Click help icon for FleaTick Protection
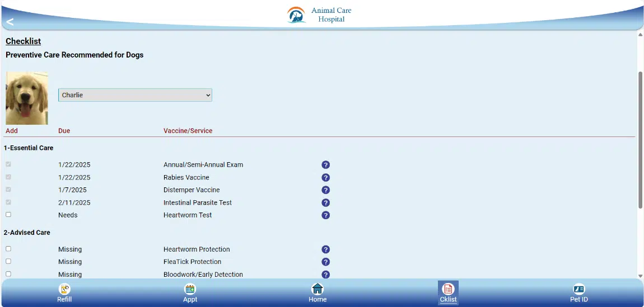644x307 pixels. pos(325,262)
